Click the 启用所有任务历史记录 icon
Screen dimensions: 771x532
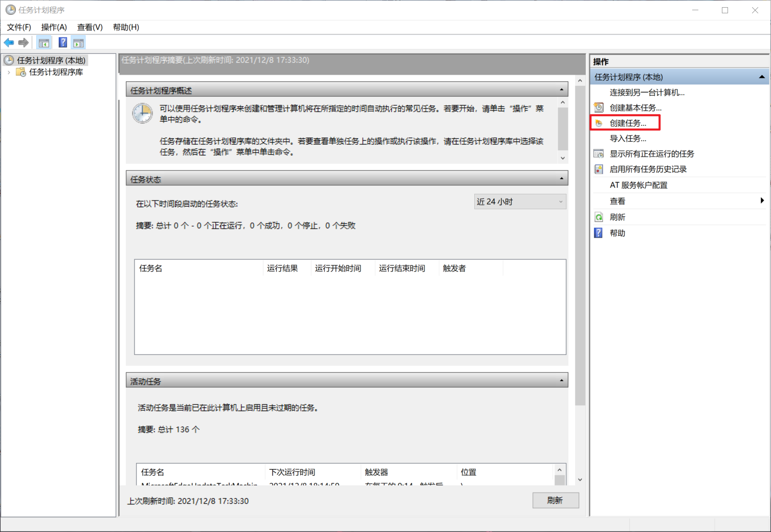click(x=599, y=169)
